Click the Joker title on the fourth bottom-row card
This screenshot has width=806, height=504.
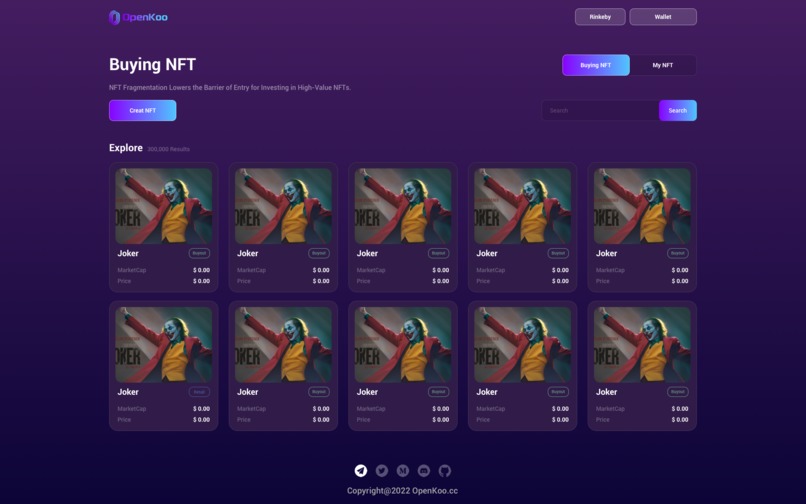487,392
